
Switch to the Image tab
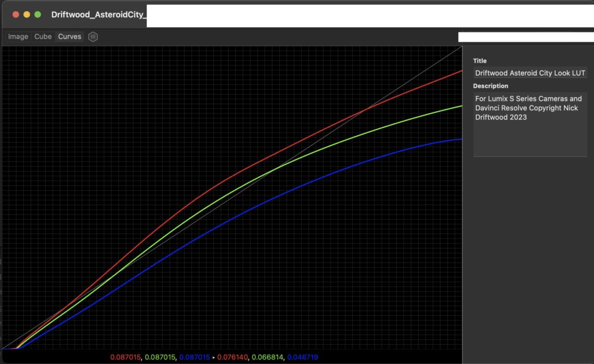[18, 37]
